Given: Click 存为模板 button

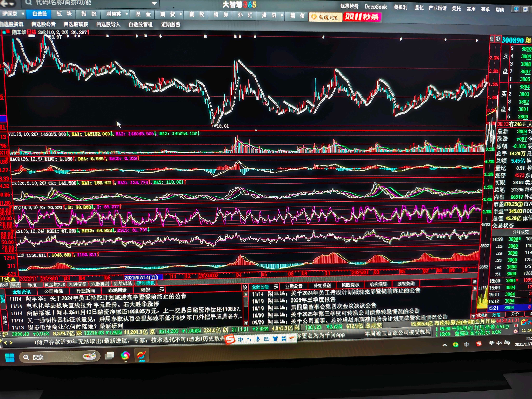Looking at the screenshot, I should pyautogui.click(x=145, y=283).
